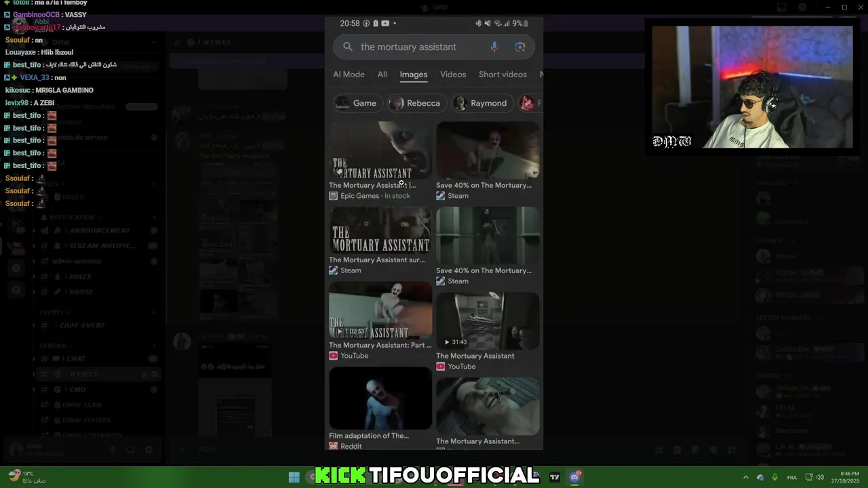
Task: Collapse the Discord NOTIFICATION category
Action: pyautogui.click(x=70, y=218)
